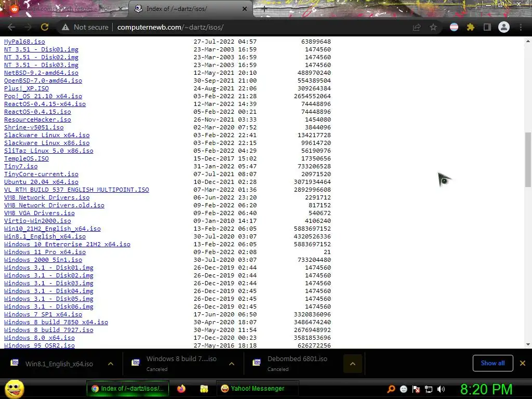Download Win10_21H2_English_x64.iso
The height and width of the screenshot is (399, 532).
click(x=52, y=229)
